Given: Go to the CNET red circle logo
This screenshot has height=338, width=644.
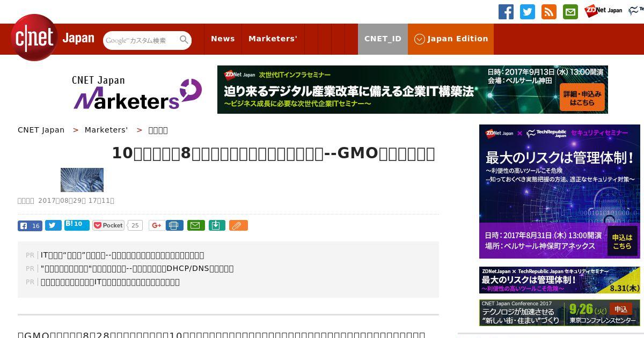Looking at the screenshot, I should click(34, 38).
